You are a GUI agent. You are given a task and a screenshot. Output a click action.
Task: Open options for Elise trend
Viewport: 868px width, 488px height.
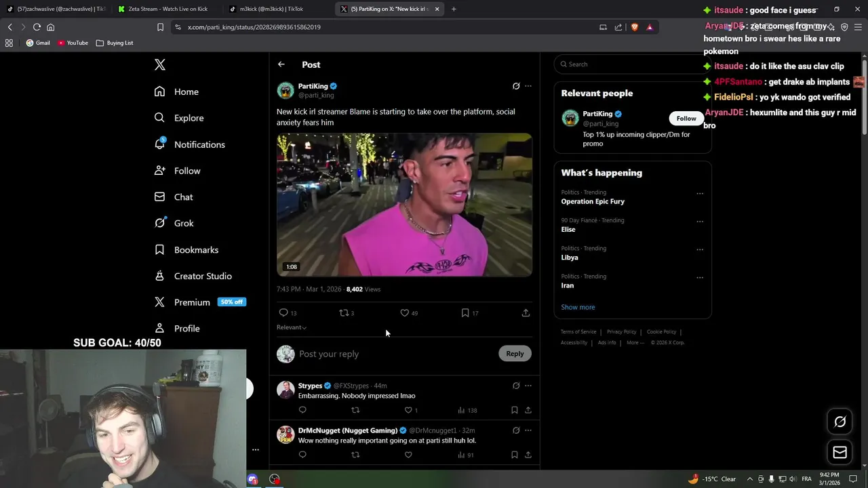(x=699, y=222)
